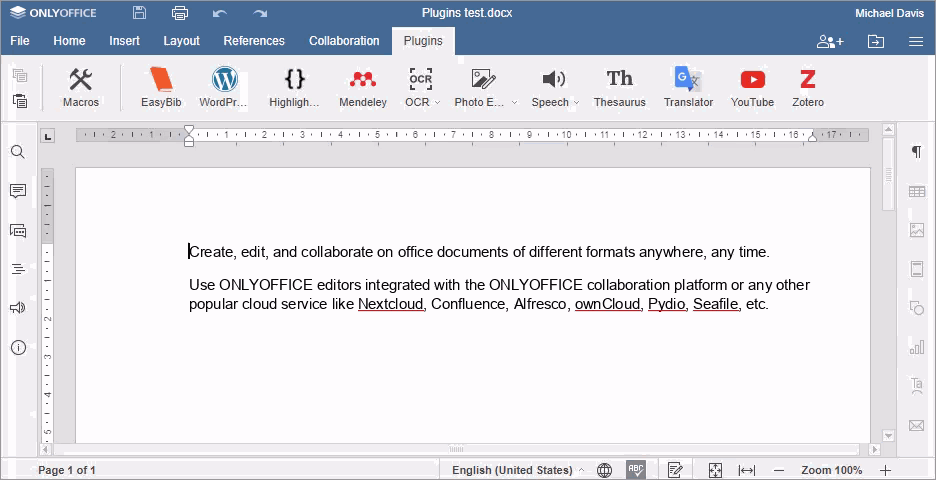The height and width of the screenshot is (480, 936).
Task: Open the Photo Editor plugin
Action: (x=480, y=87)
